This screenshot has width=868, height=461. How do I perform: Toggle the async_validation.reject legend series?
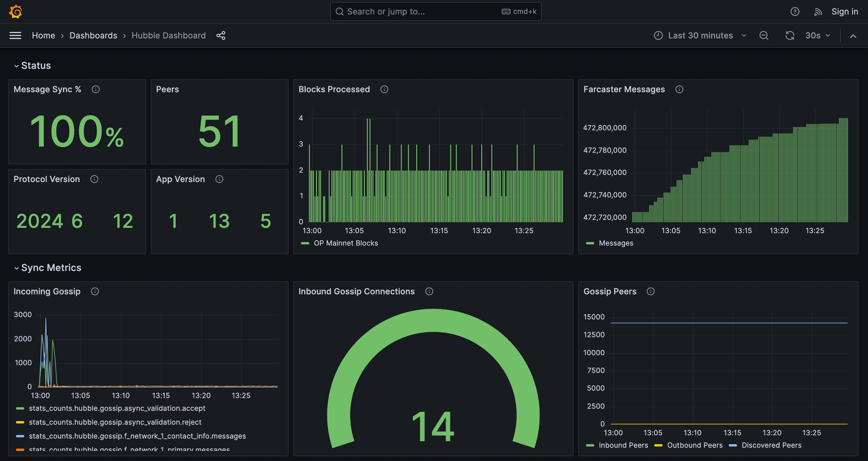tap(115, 422)
